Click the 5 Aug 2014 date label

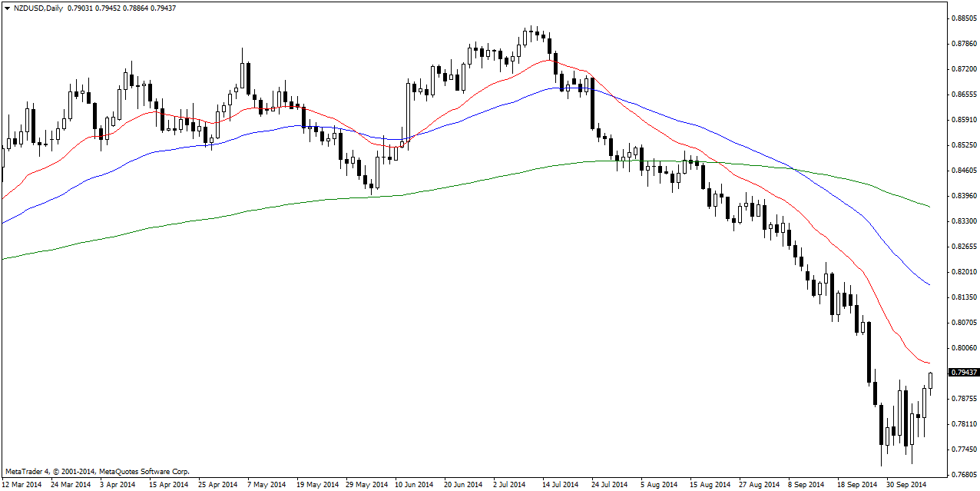point(661,485)
